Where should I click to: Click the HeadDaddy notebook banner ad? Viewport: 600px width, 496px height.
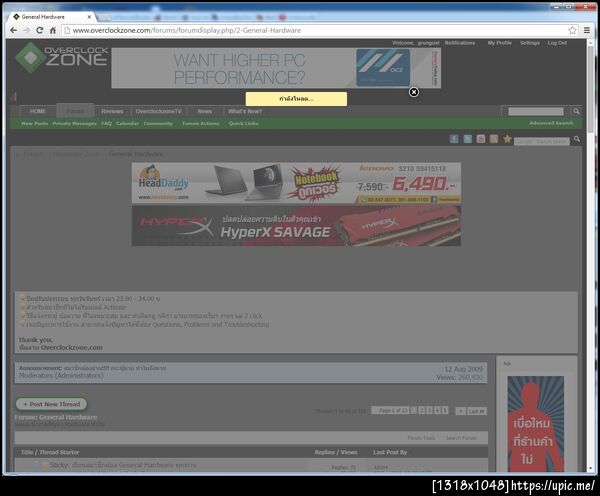click(296, 183)
